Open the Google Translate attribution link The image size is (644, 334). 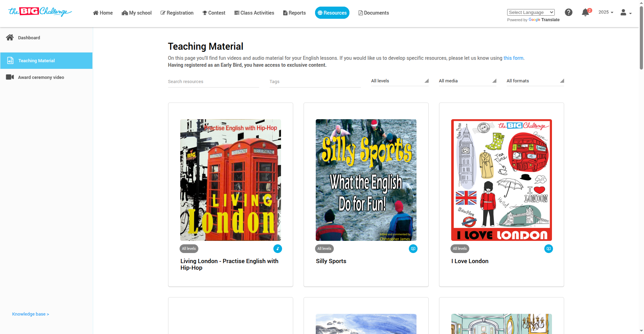(544, 20)
